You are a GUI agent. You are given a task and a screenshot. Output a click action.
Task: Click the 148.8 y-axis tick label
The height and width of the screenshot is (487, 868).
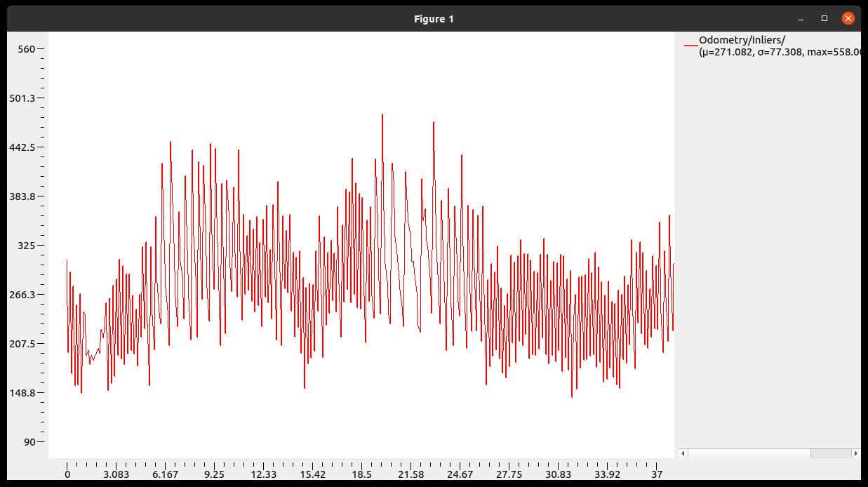point(22,393)
